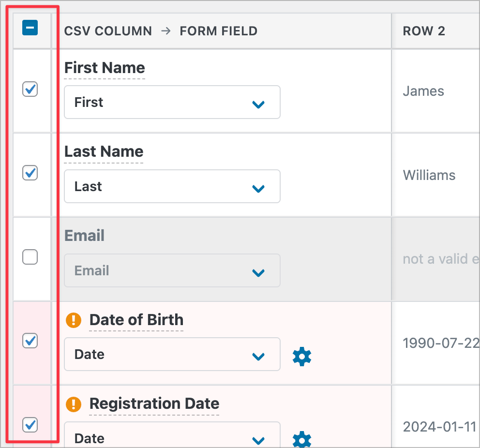Open the Last field mapping dropdown
This screenshot has width=480, height=448.
[x=172, y=186]
